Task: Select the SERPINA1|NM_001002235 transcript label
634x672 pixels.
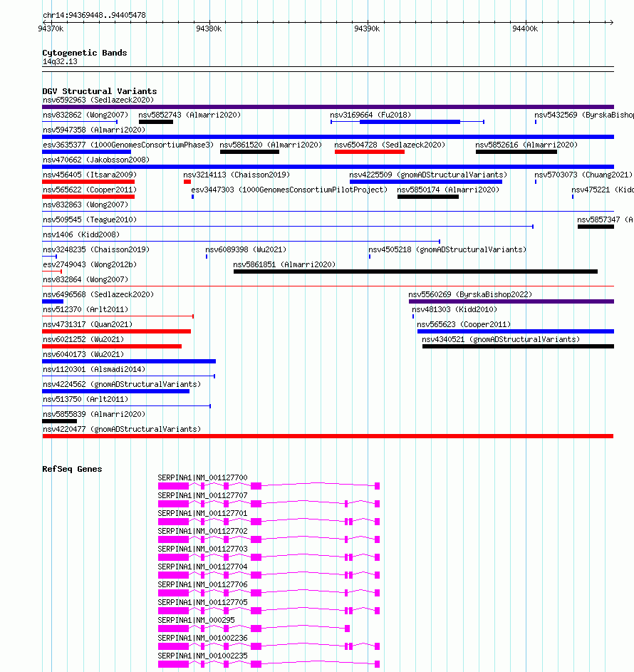Action: (x=202, y=656)
